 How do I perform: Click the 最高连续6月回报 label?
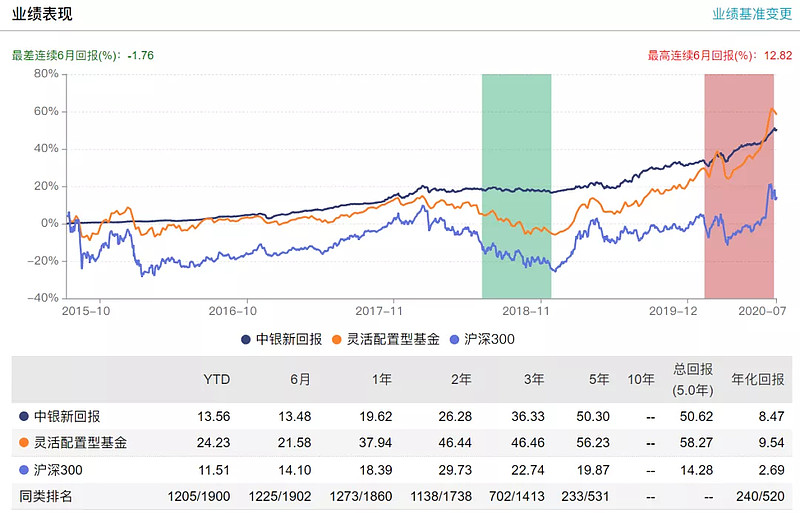tap(704, 55)
